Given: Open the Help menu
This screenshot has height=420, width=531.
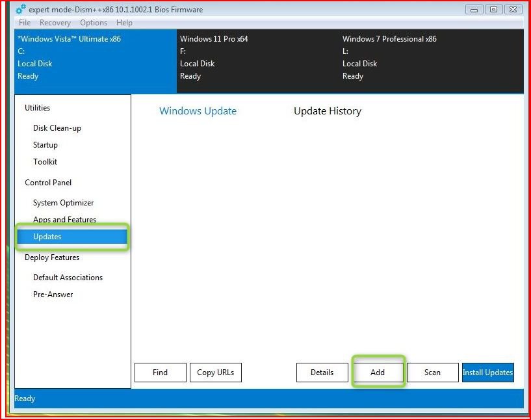Looking at the screenshot, I should coord(124,23).
